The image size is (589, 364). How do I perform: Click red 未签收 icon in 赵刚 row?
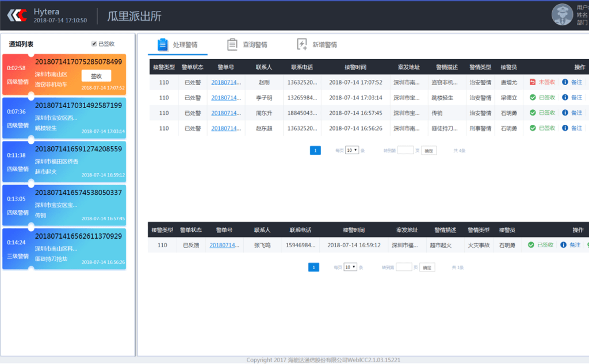[x=532, y=82]
